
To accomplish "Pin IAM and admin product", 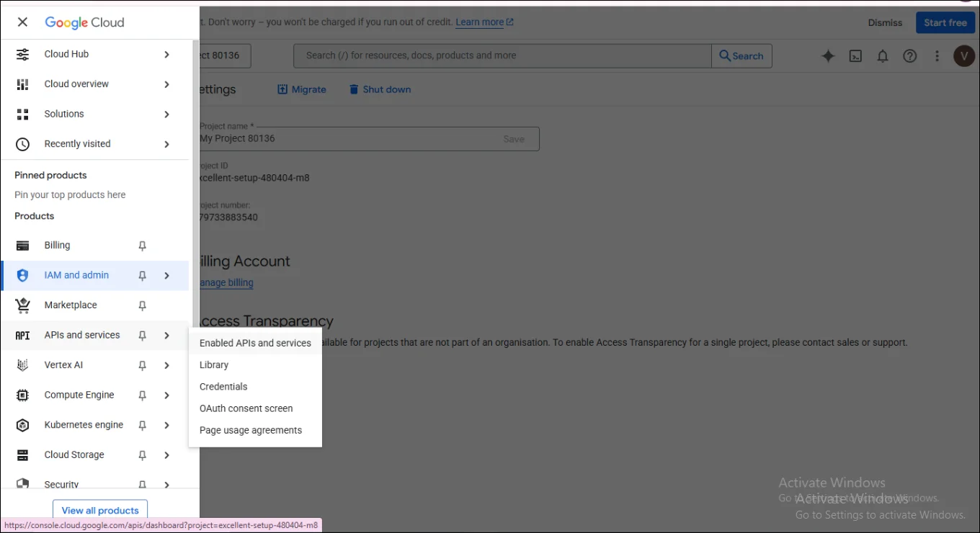I will pyautogui.click(x=142, y=275).
